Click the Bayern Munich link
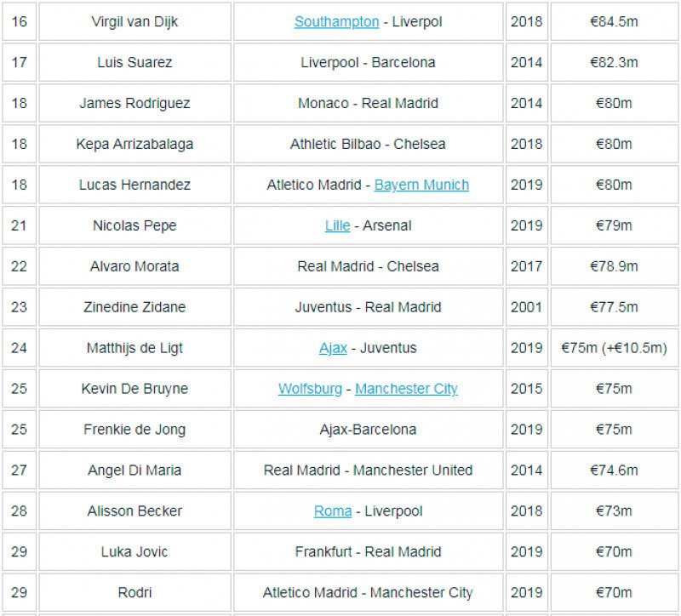 pos(421,185)
